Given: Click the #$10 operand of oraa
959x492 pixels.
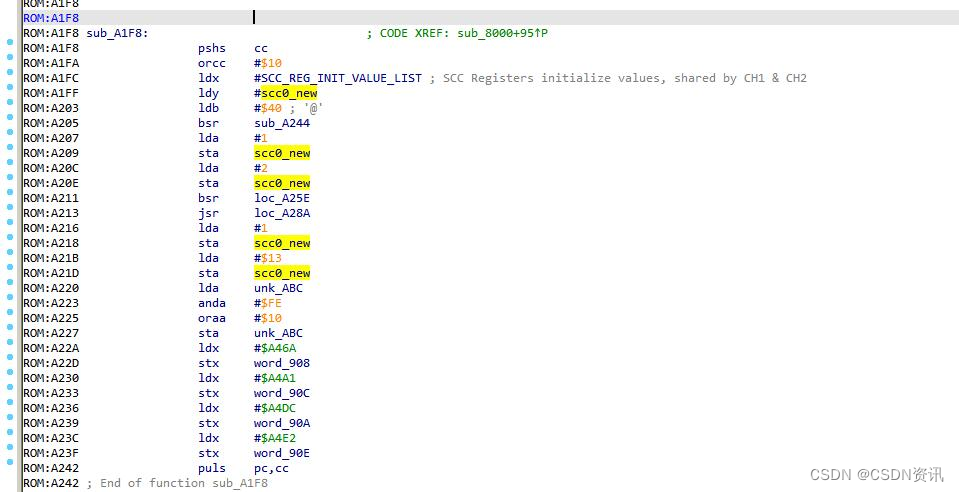Looking at the screenshot, I should pyautogui.click(x=268, y=318).
